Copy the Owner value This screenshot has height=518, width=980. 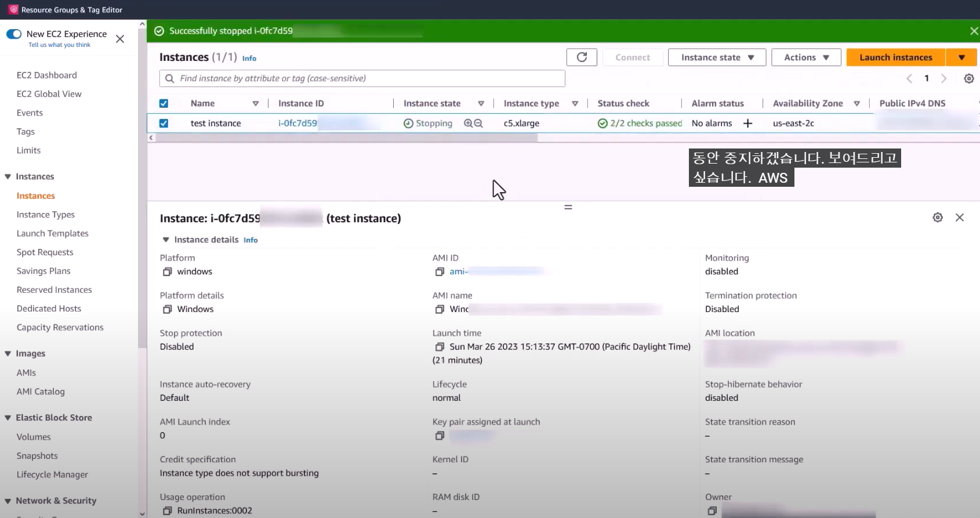pos(713,511)
